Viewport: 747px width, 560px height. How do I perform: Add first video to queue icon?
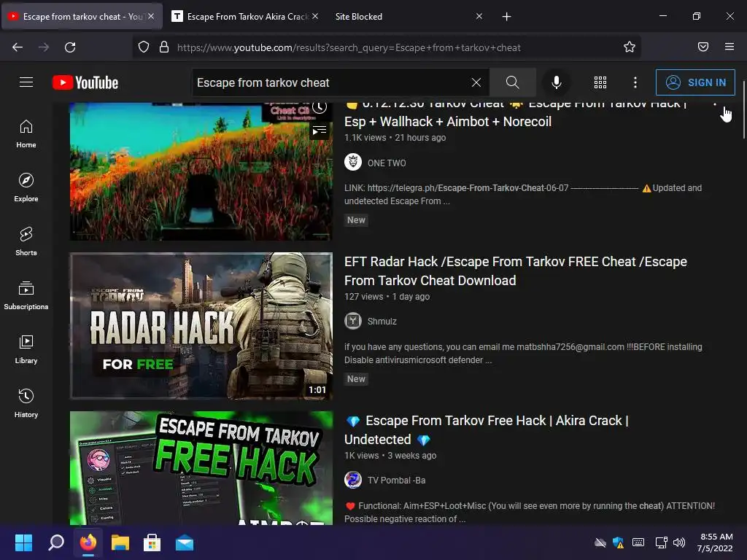click(x=320, y=130)
